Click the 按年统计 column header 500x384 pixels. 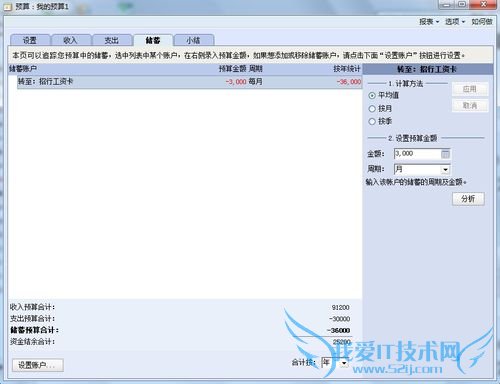pos(347,69)
